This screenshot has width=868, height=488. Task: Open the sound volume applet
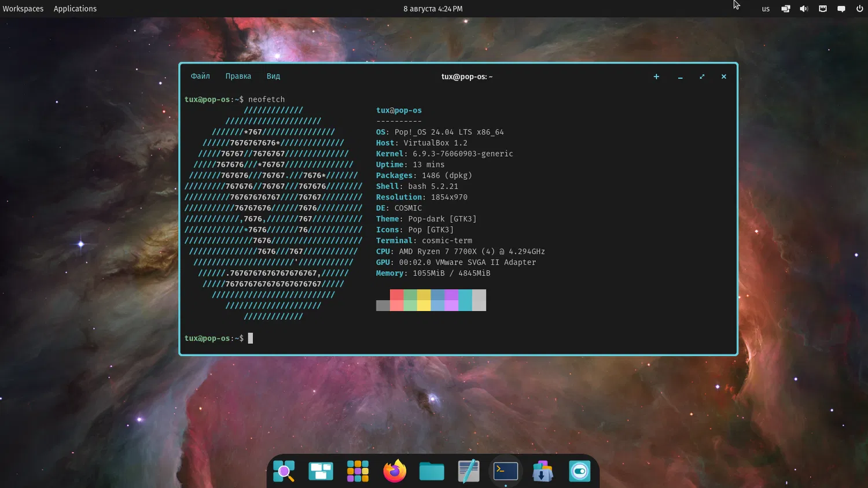click(x=804, y=9)
